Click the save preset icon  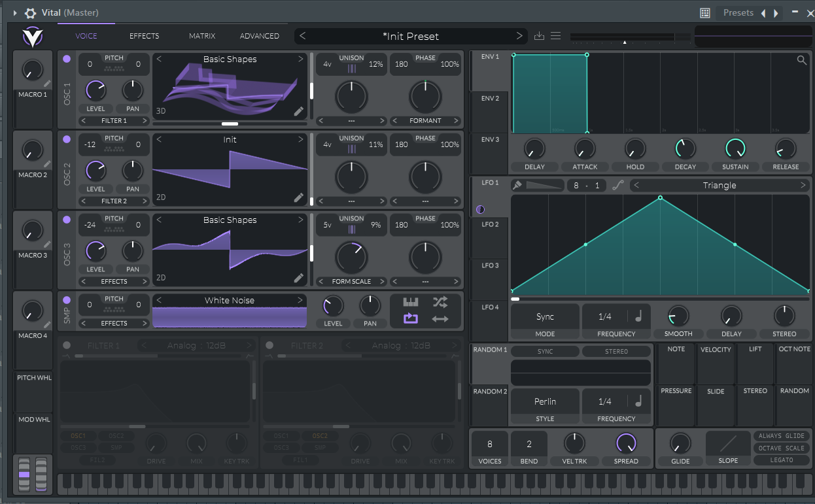click(539, 36)
